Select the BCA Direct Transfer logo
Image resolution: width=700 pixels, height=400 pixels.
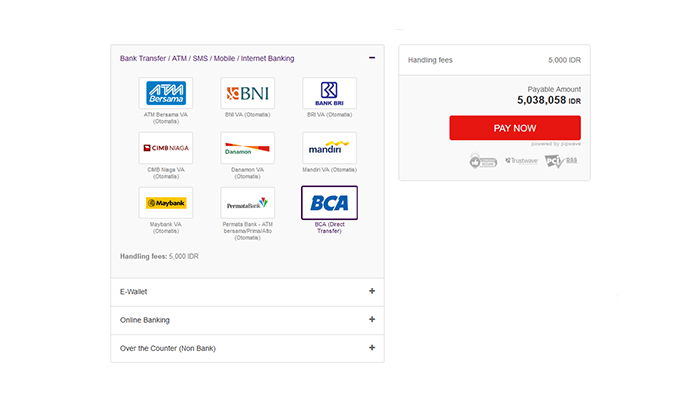pyautogui.click(x=329, y=203)
